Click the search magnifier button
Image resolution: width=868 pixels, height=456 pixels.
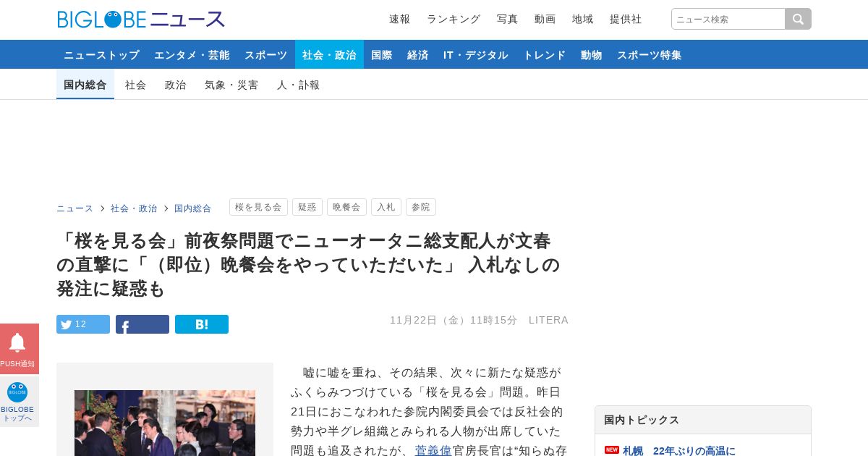click(x=799, y=19)
